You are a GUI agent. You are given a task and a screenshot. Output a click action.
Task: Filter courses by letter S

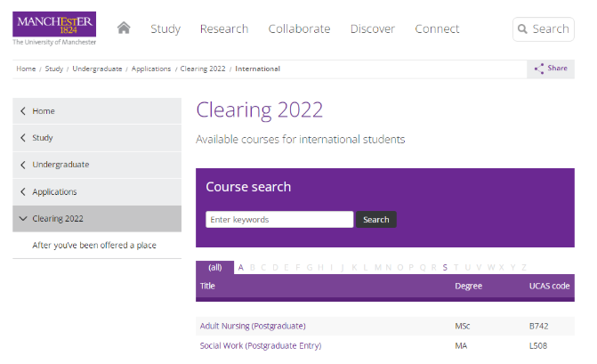click(x=445, y=267)
